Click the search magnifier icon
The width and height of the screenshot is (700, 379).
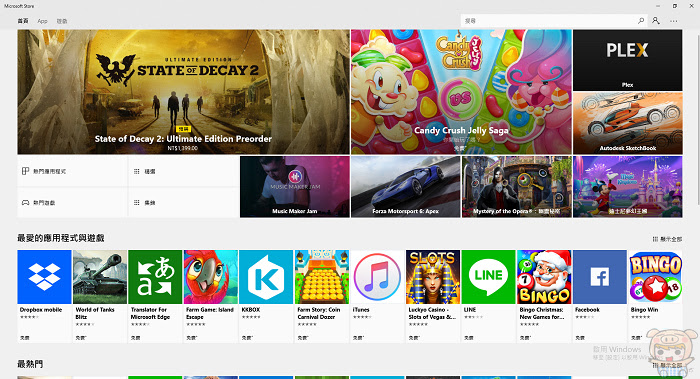tap(641, 21)
